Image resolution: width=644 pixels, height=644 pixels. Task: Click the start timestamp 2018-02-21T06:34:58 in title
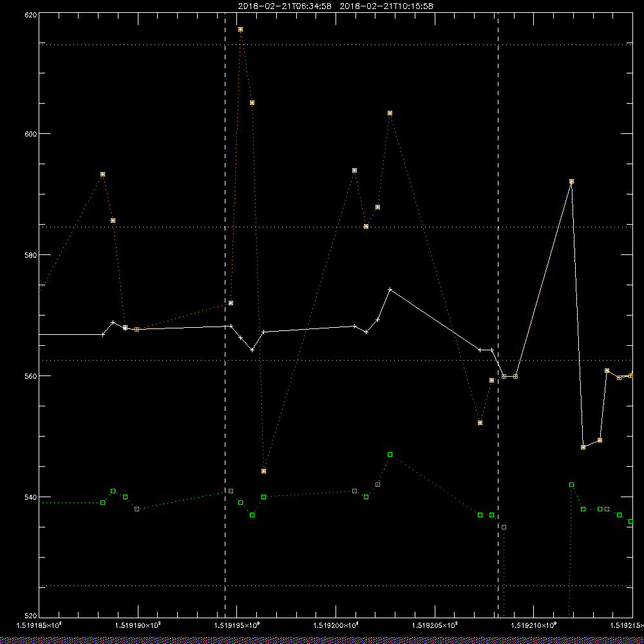285,6
